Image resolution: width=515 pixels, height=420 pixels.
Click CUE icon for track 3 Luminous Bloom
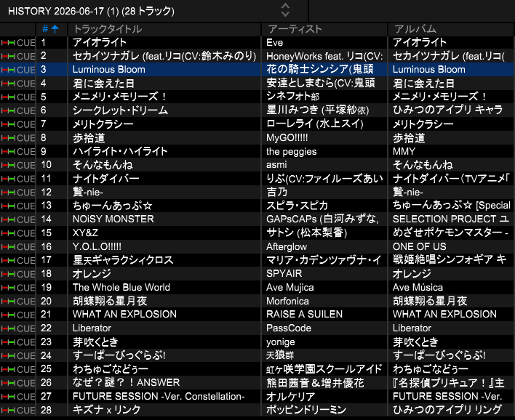point(17,70)
